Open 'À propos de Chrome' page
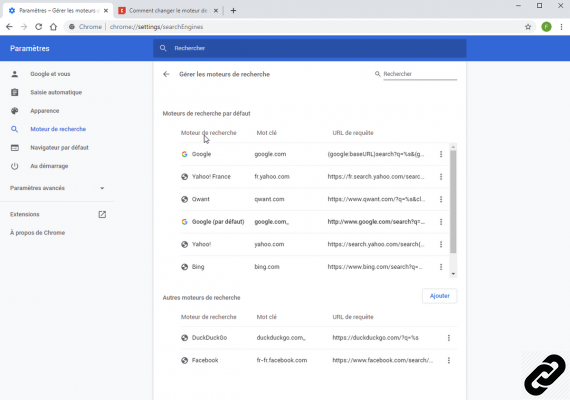The image size is (570, 400). (37, 233)
